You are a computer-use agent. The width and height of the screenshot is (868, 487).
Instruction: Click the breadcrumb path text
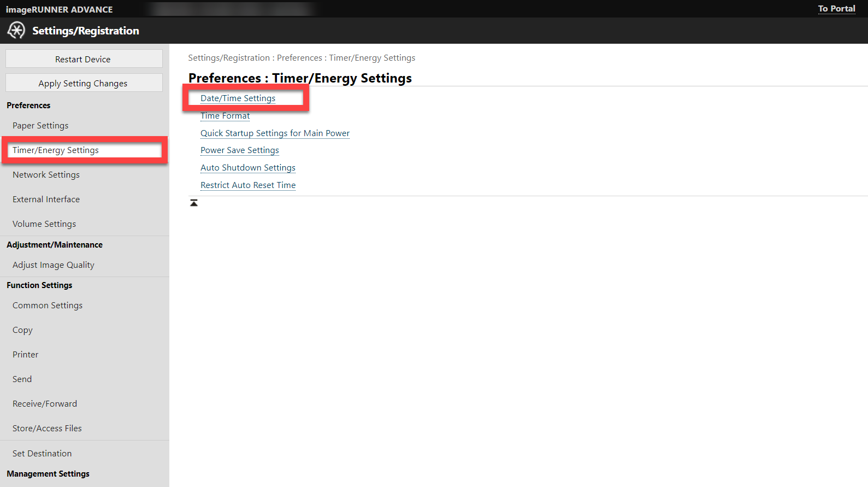302,58
